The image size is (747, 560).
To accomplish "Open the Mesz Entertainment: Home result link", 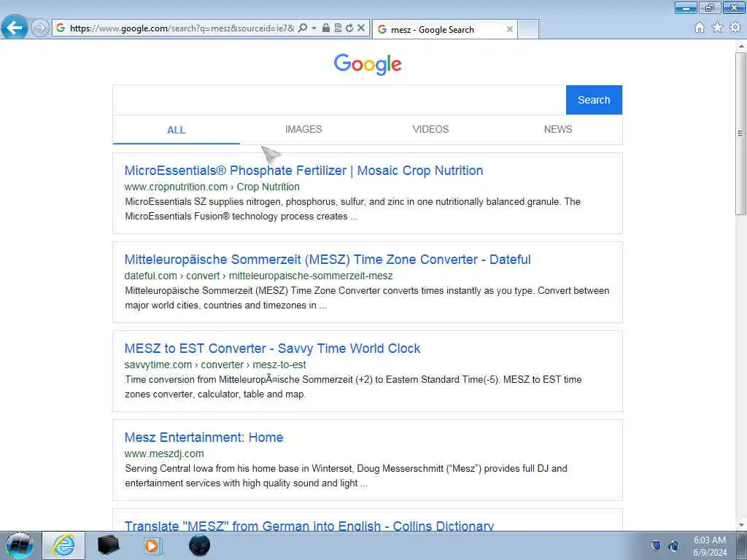I will [x=204, y=437].
